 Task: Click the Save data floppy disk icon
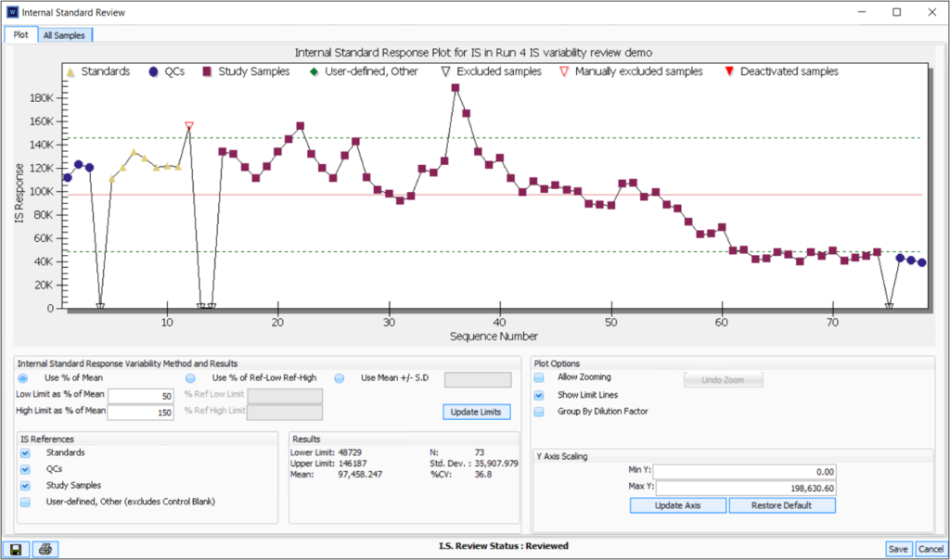pos(16,549)
